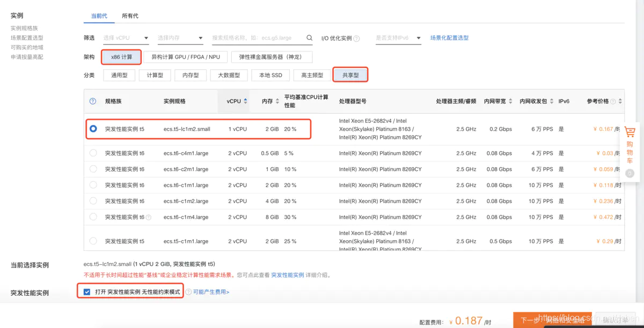The image size is (644, 328).
Task: Click price ¥ 0.059 in t6-c2m1.large row
Action: pos(603,169)
